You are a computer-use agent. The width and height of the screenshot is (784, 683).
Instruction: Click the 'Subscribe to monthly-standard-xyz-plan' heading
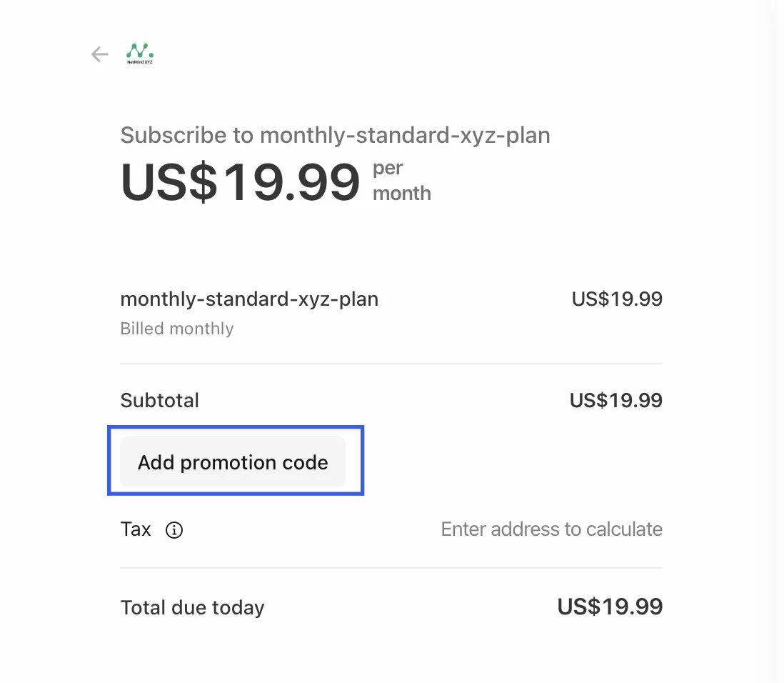(x=335, y=135)
